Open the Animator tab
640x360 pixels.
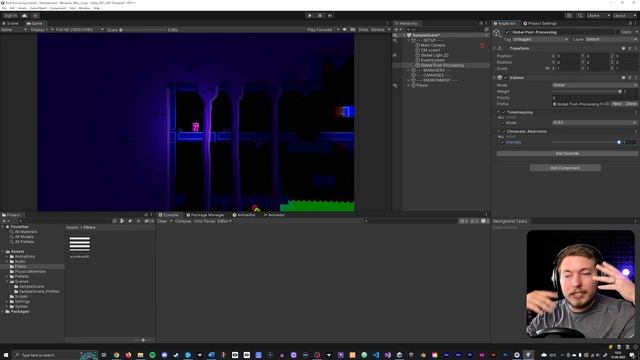pos(274,215)
